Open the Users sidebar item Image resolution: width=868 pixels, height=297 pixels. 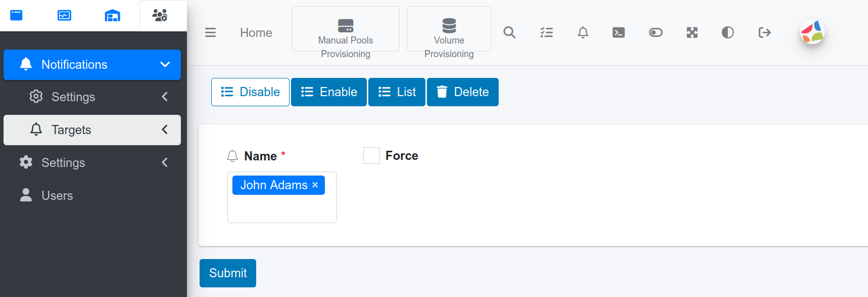tap(57, 195)
